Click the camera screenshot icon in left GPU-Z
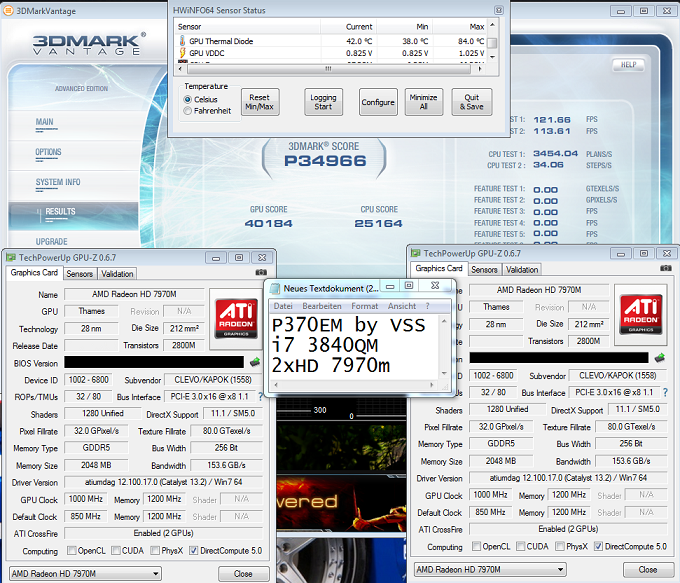 [x=261, y=272]
